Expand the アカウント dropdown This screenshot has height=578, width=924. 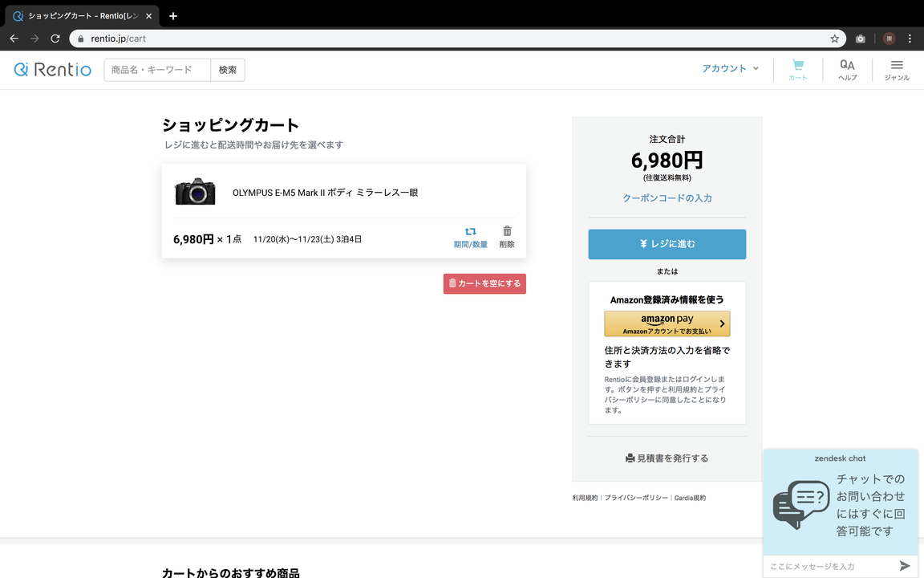730,68
